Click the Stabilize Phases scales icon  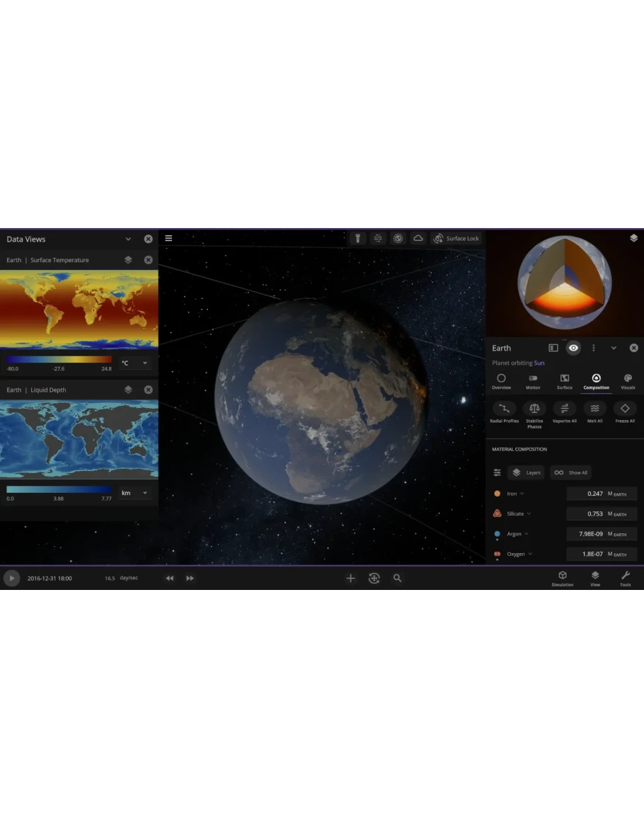point(534,409)
